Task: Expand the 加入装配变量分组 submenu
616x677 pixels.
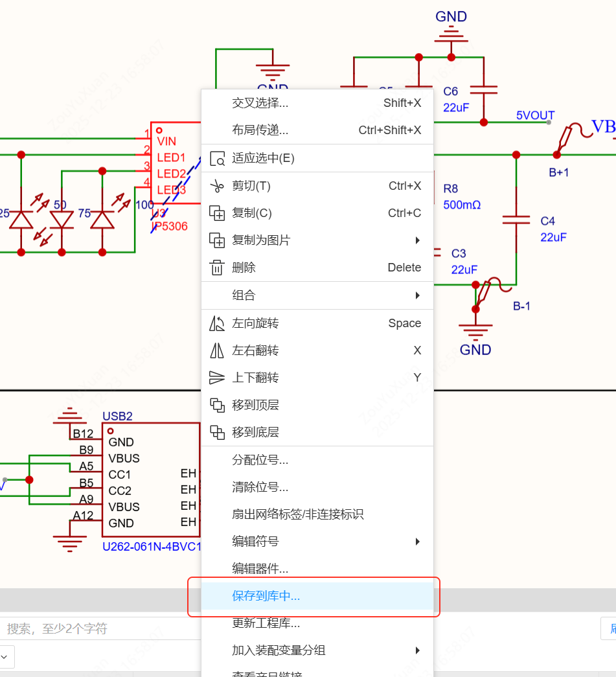Action: coord(417,650)
